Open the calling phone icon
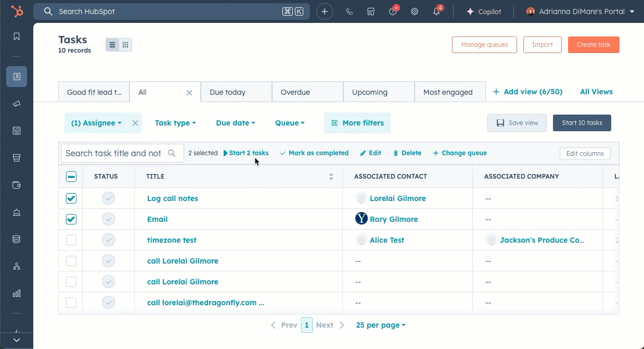The width and height of the screenshot is (644, 349). [x=349, y=11]
